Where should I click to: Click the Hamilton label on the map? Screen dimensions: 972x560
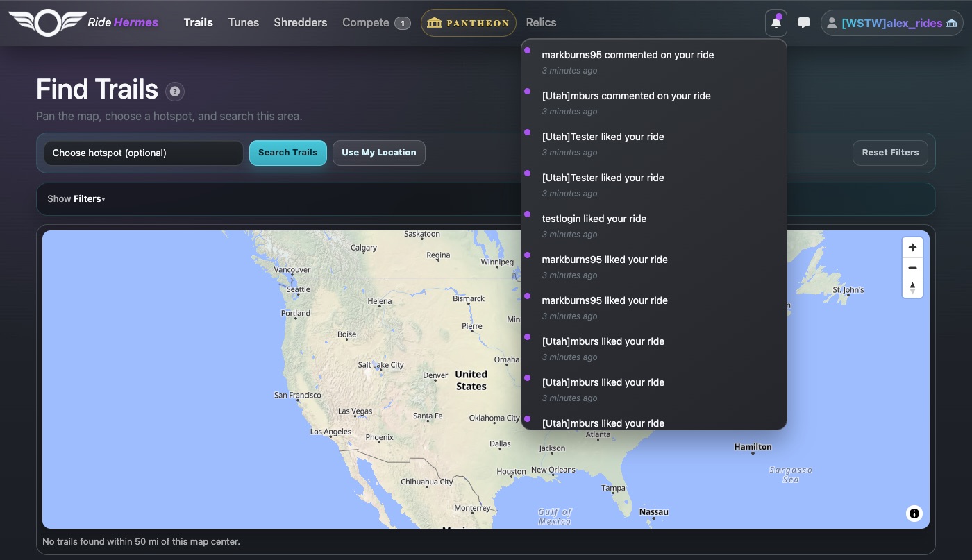(753, 447)
